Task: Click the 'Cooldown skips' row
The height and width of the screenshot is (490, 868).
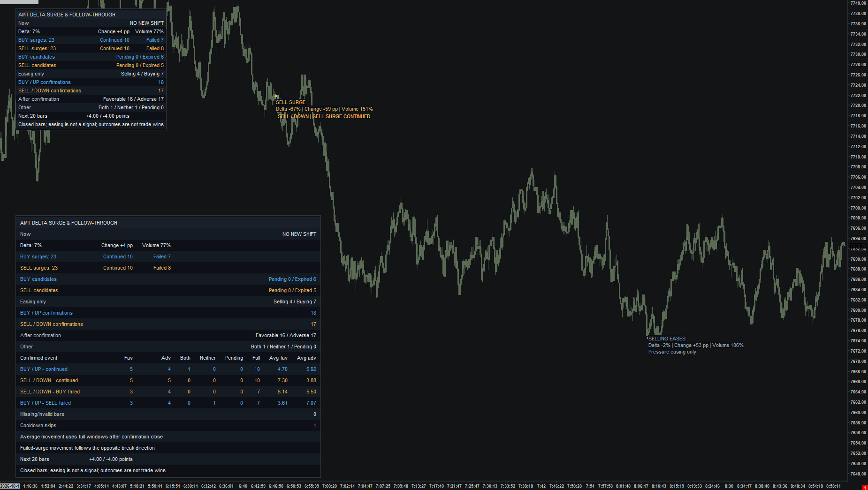Action: point(168,425)
